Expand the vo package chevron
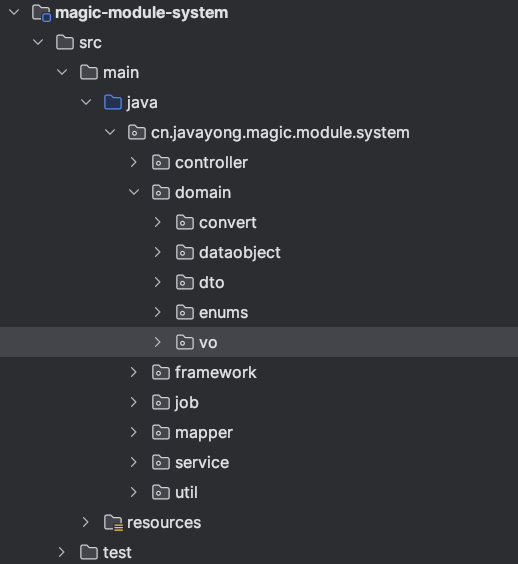Viewport: 518px width, 564px height. tap(157, 342)
